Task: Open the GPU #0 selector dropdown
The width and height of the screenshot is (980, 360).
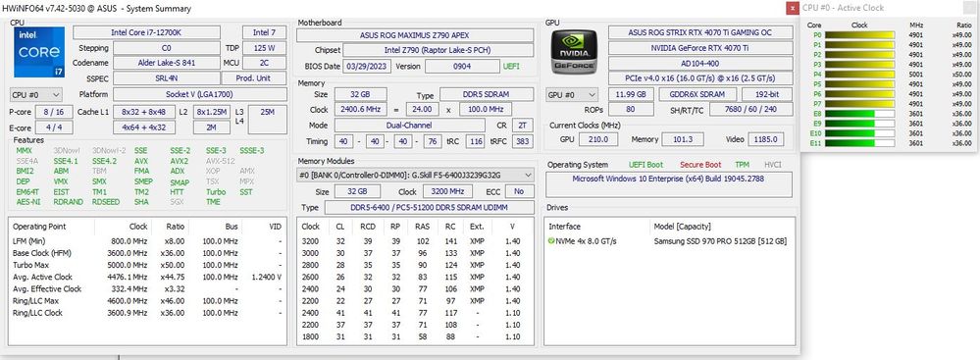Action: click(573, 94)
